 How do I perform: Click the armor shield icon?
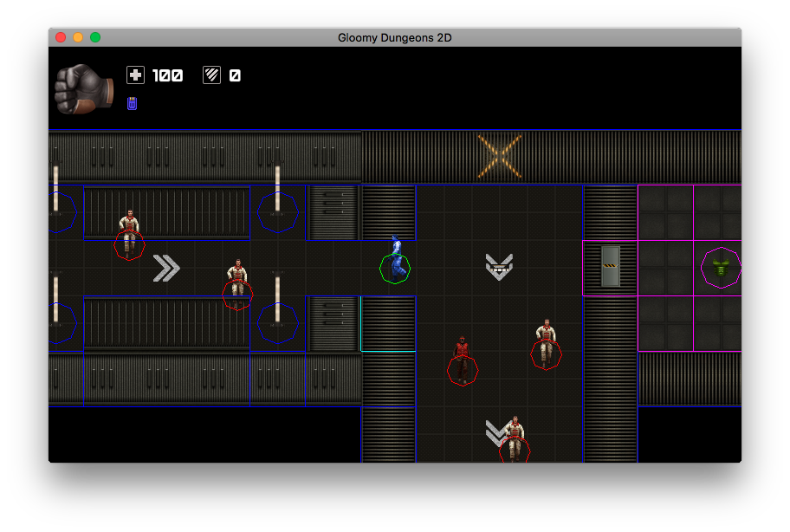tap(211, 75)
